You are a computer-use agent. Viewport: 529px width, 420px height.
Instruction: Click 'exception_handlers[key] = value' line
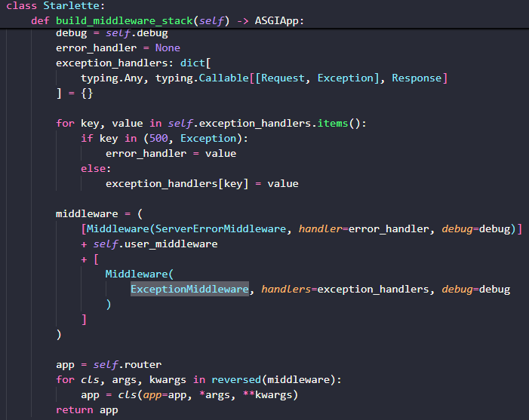coord(201,184)
